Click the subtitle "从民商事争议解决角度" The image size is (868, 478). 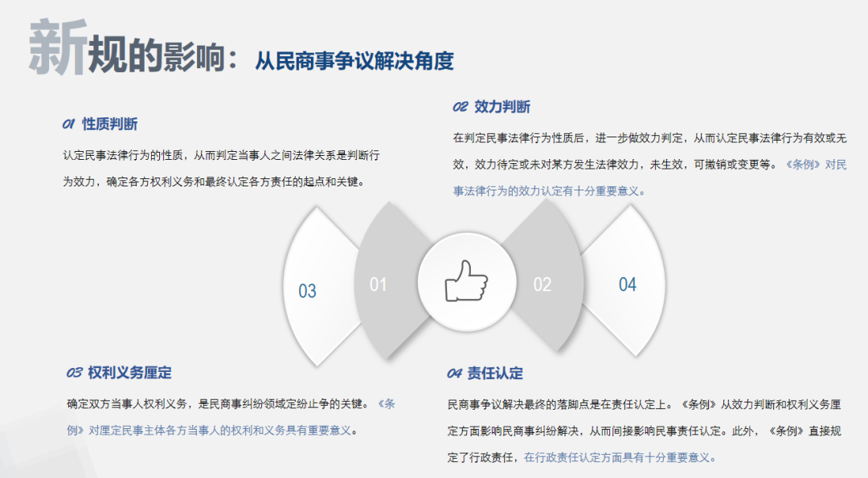[354, 61]
